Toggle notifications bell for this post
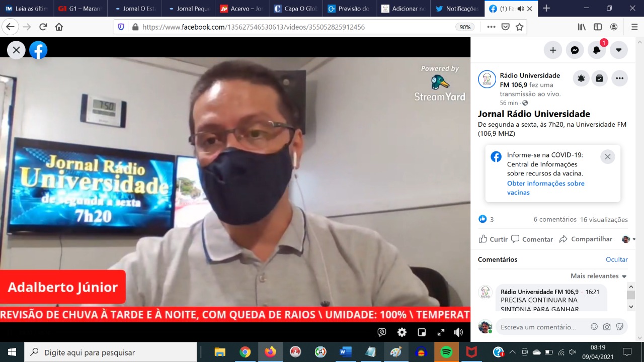Viewport: 644px width, 362px height. [x=581, y=78]
